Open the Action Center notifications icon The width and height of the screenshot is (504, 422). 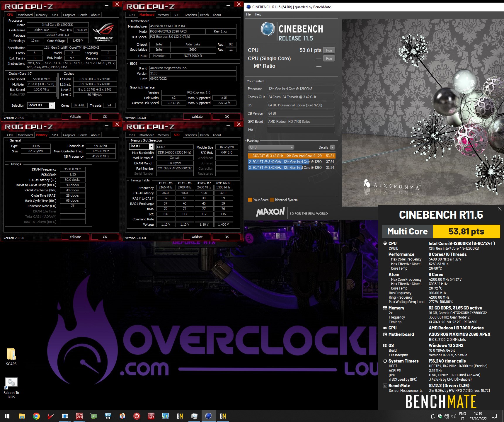tap(494, 416)
